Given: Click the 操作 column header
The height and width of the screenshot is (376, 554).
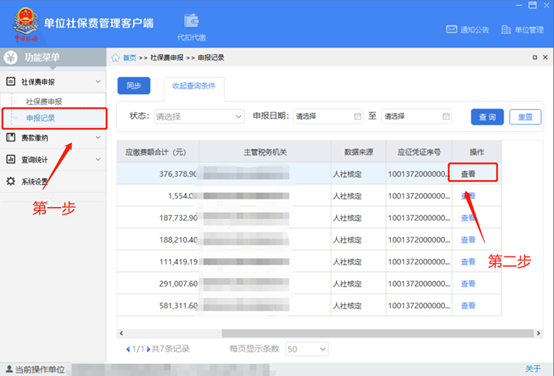Looking at the screenshot, I should (477, 152).
